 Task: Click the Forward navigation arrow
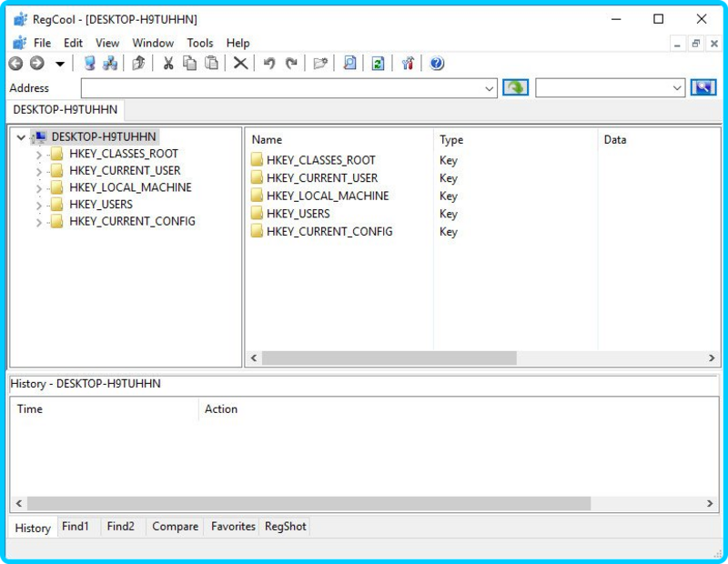[37, 63]
